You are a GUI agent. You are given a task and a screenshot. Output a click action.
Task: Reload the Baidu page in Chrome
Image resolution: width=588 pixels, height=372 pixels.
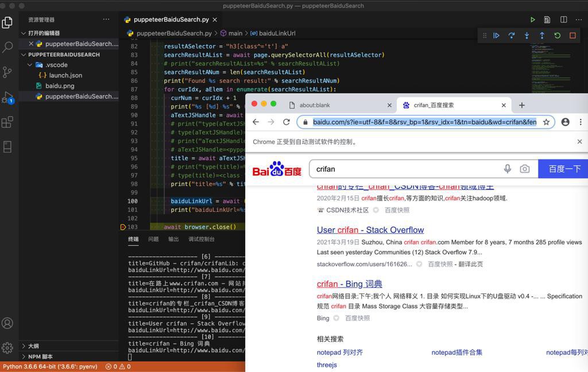tap(286, 122)
